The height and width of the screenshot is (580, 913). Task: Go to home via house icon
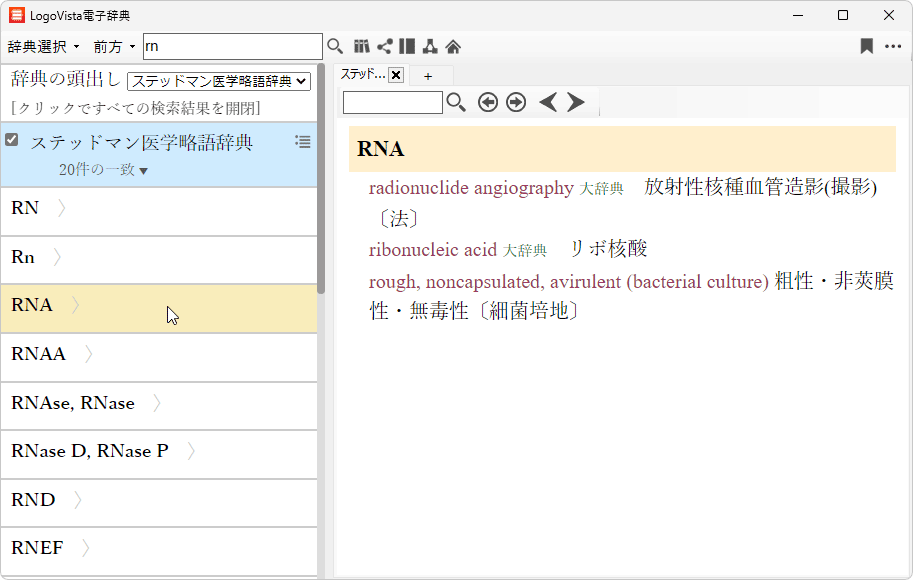(453, 46)
